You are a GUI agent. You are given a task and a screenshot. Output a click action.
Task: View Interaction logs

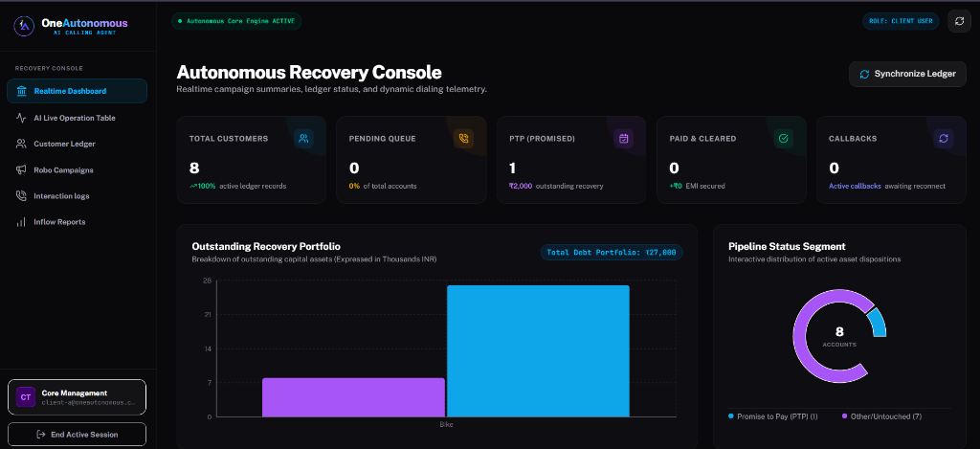(77, 195)
